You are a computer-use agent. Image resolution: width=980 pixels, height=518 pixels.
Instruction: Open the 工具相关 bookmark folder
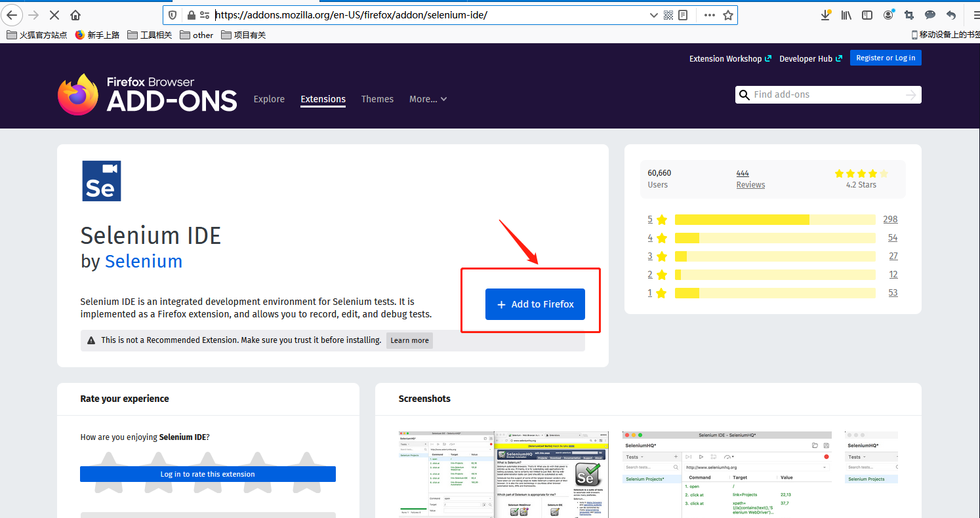click(150, 35)
